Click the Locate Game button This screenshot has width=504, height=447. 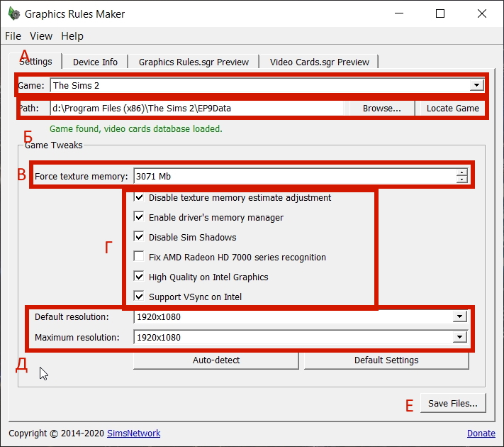click(x=452, y=108)
